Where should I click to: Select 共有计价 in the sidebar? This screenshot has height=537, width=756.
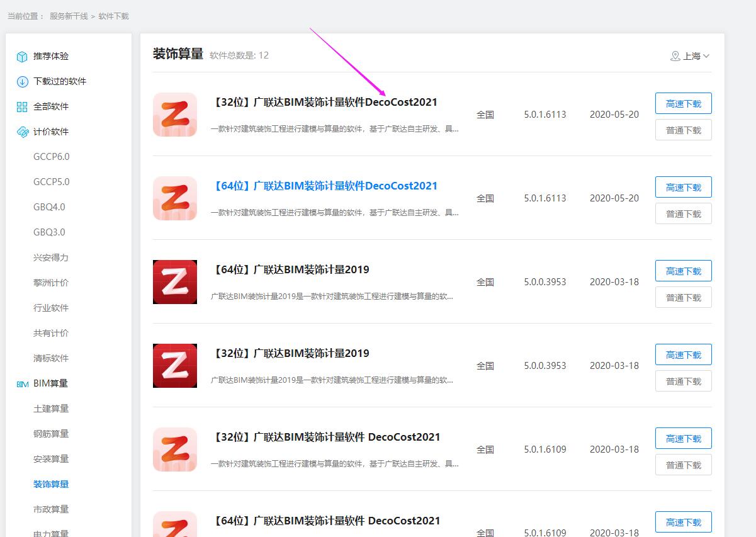(51, 333)
